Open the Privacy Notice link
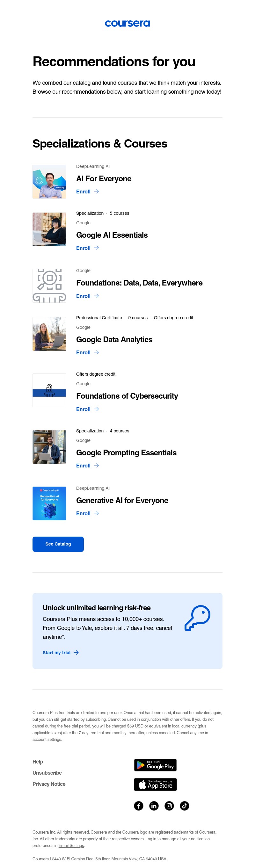 pos(49,784)
